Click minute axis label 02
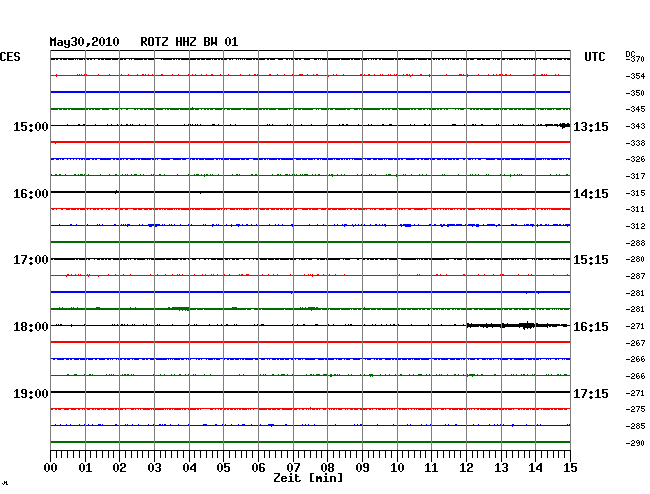The width and height of the screenshot is (650, 494). tap(119, 468)
